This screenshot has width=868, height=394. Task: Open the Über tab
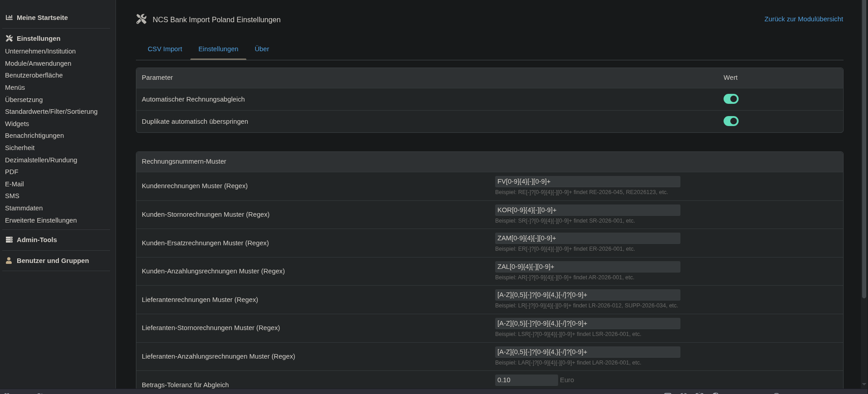coord(262,49)
